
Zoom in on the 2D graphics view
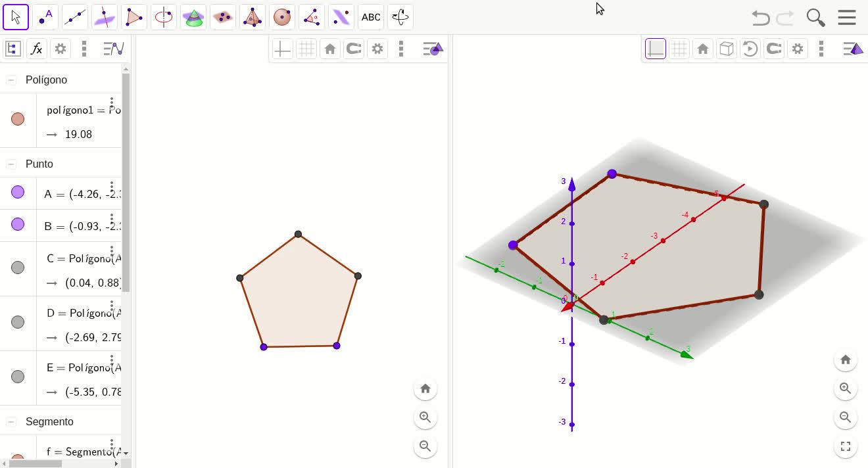point(425,417)
